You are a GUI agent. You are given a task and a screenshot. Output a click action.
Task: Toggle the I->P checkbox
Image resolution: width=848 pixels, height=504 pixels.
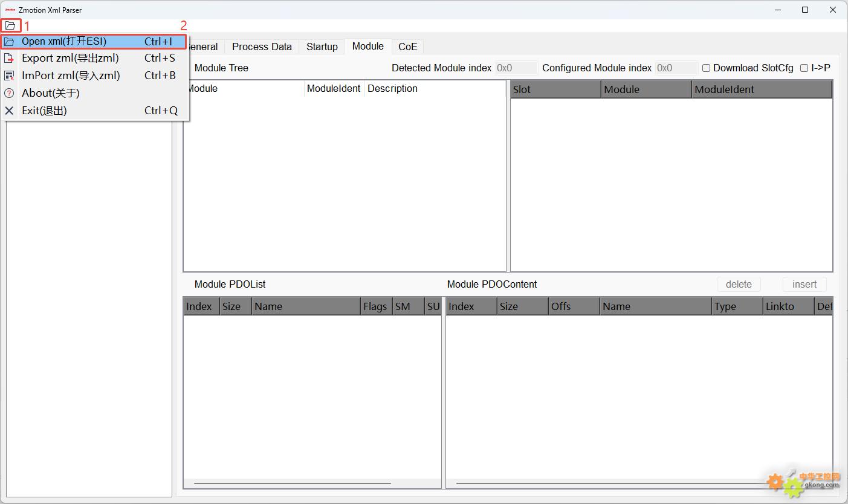click(x=804, y=68)
